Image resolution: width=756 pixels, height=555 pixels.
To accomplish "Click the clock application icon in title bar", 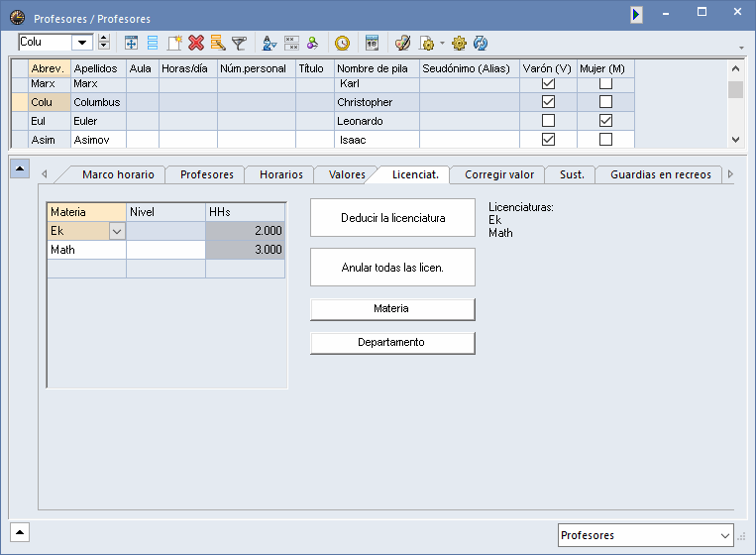I will (x=18, y=18).
